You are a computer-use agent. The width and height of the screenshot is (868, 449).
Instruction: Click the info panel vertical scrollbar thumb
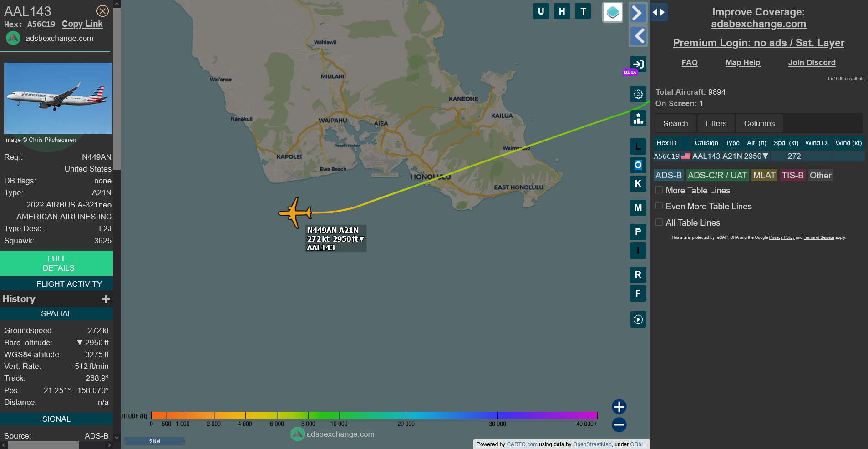117,89
